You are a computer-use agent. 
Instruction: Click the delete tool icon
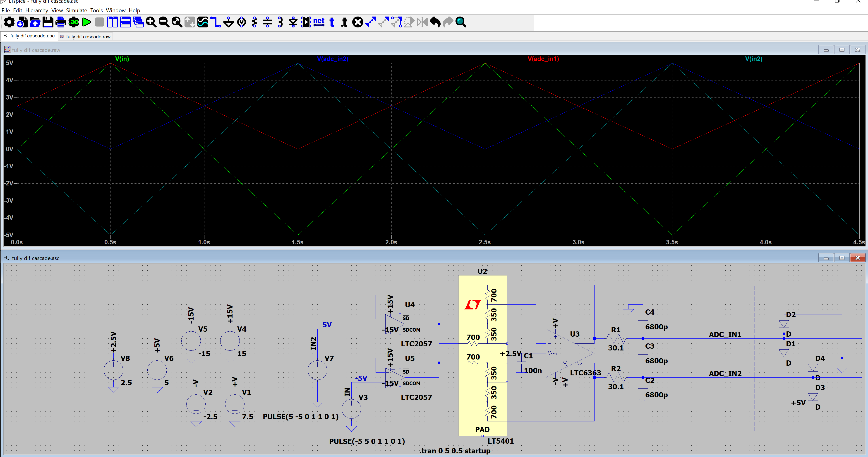(357, 22)
